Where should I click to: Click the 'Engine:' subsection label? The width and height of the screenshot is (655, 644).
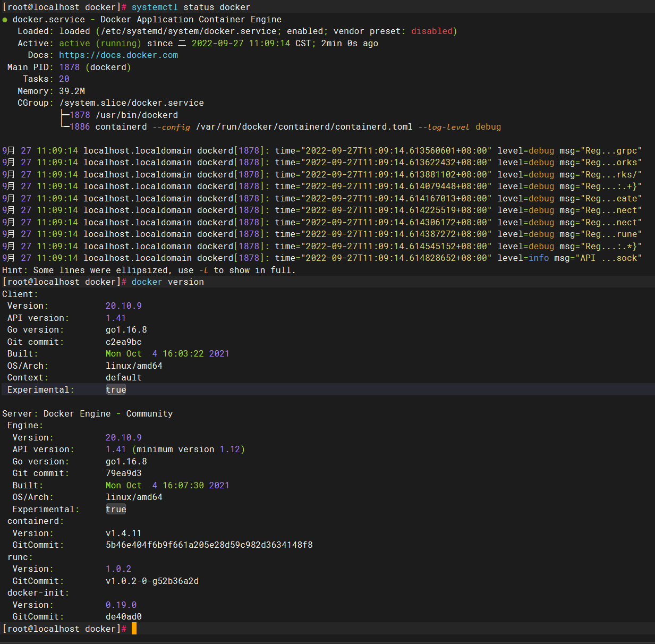pyautogui.click(x=25, y=426)
